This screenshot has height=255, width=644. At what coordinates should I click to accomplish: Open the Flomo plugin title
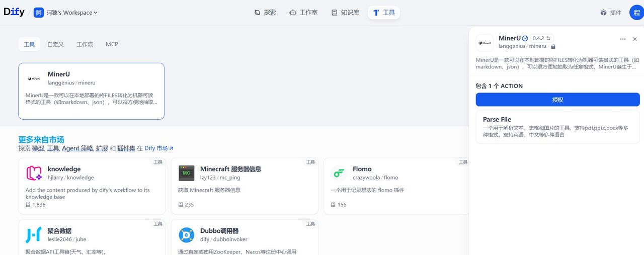(362, 169)
